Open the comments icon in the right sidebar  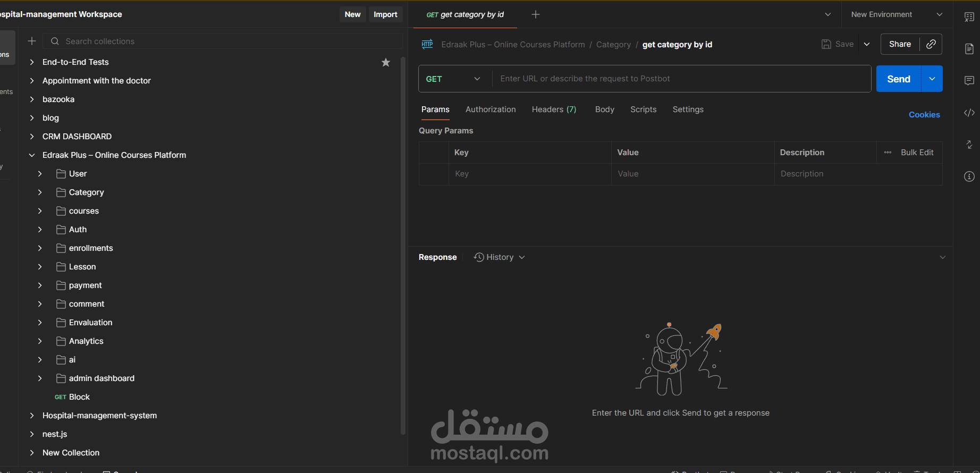(x=969, y=81)
